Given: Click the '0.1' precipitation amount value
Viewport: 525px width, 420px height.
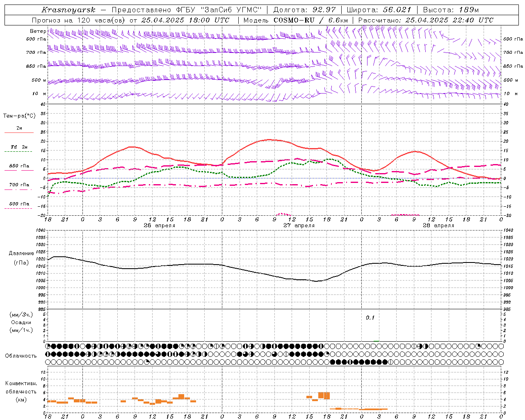Looking at the screenshot, I should [370, 318].
